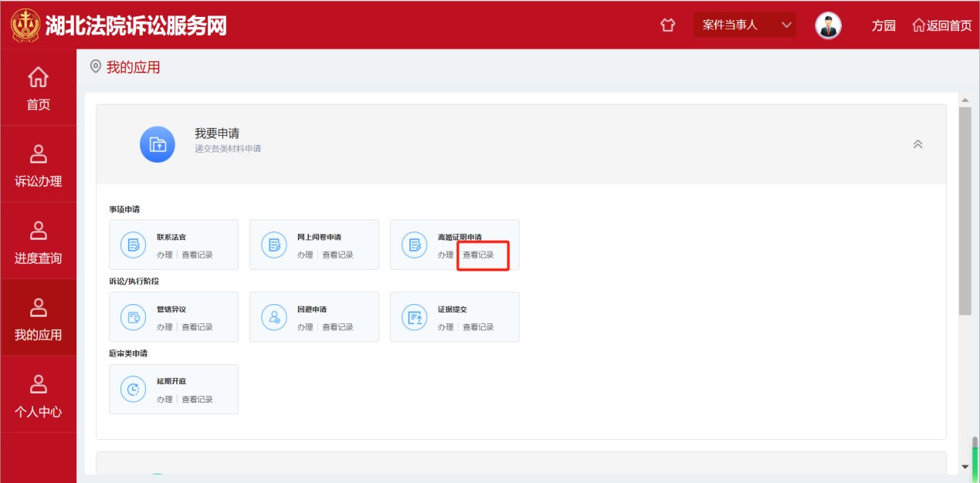Click the blue 我要申请 folder icon

coord(158,144)
